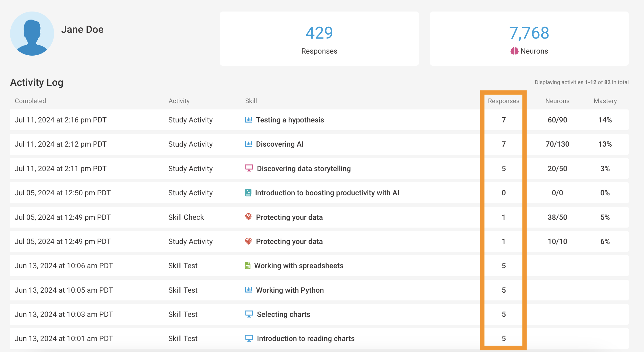Click the 38/50 neurons value
The image size is (644, 352).
click(x=557, y=217)
